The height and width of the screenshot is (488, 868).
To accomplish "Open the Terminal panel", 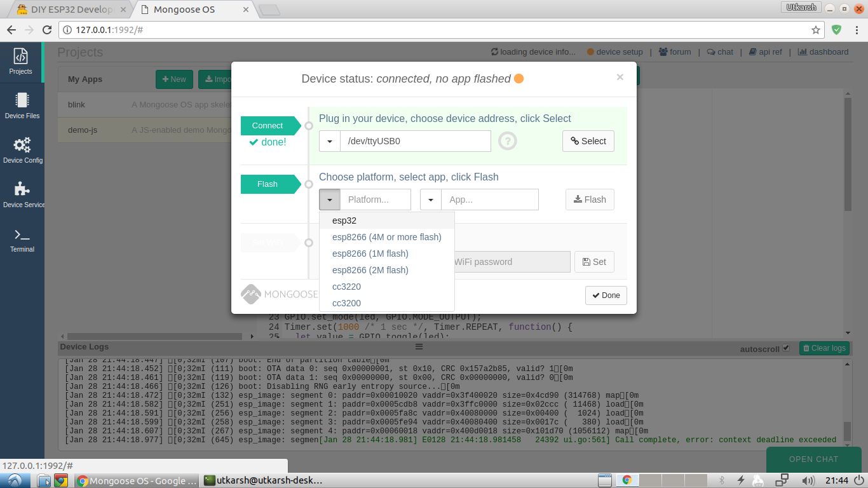I will point(22,240).
